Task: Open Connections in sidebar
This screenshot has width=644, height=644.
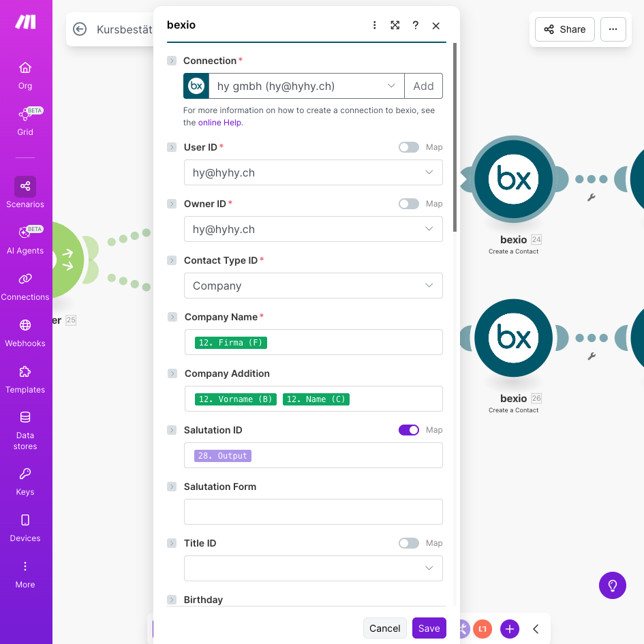Action: [25, 287]
